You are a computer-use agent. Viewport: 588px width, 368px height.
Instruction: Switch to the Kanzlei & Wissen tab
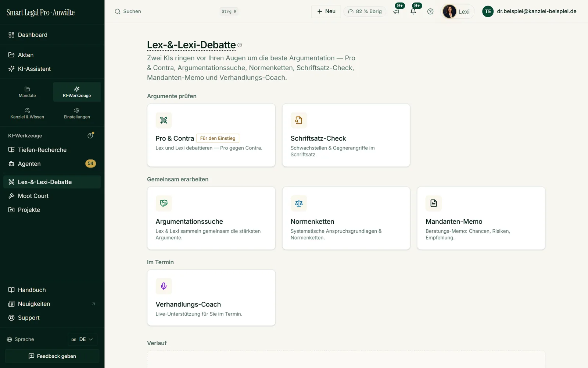click(x=27, y=113)
